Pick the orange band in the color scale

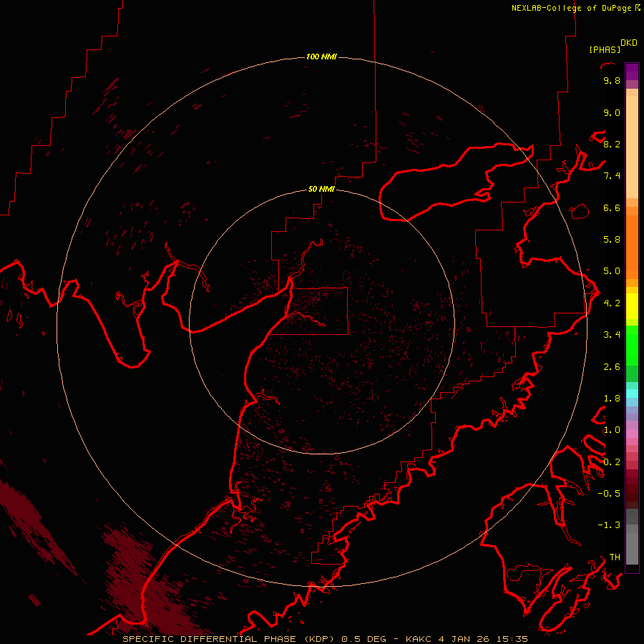pyautogui.click(x=632, y=248)
